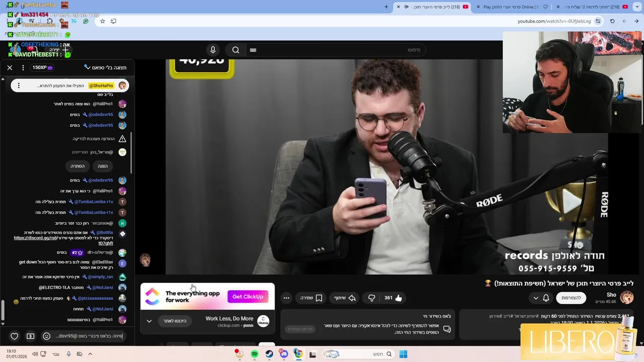Screen dimensions: 644x362
Task: Start voice search with microphone icon
Action: [213, 50]
